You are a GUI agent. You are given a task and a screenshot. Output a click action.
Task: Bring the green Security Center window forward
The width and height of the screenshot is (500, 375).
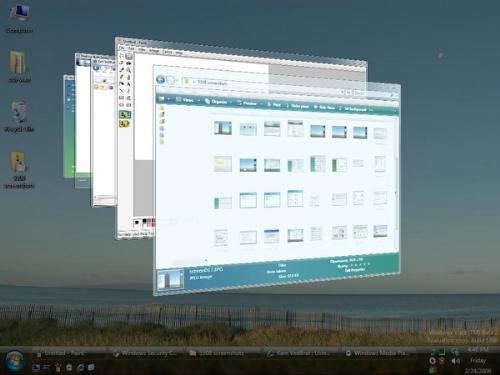69,127
